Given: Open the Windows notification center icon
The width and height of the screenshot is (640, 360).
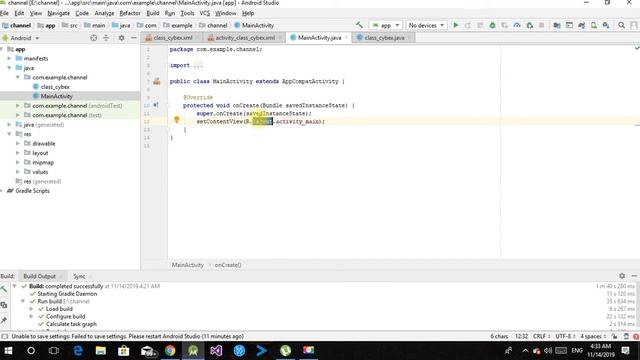Looking at the screenshot, I should pyautogui.click(x=625, y=350).
